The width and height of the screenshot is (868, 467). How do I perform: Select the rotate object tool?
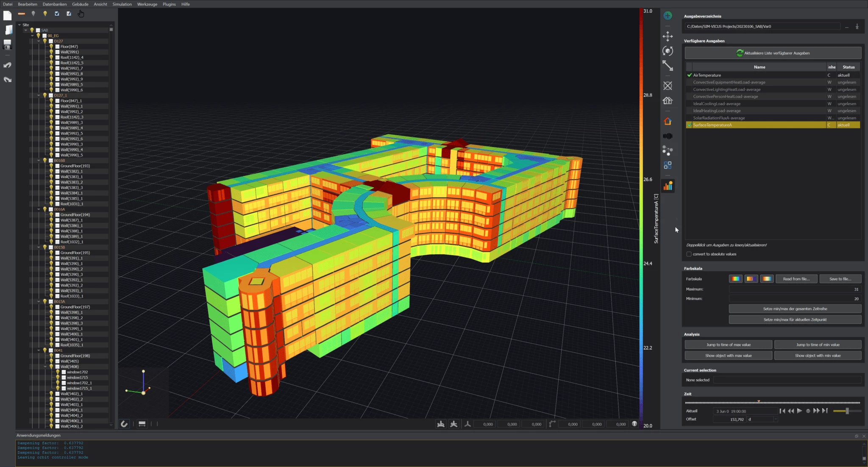pos(668,51)
